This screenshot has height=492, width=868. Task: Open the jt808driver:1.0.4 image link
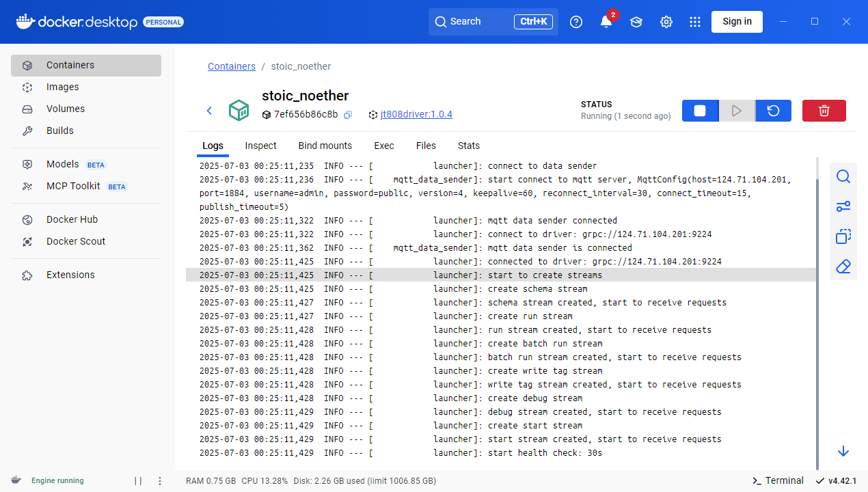click(416, 115)
